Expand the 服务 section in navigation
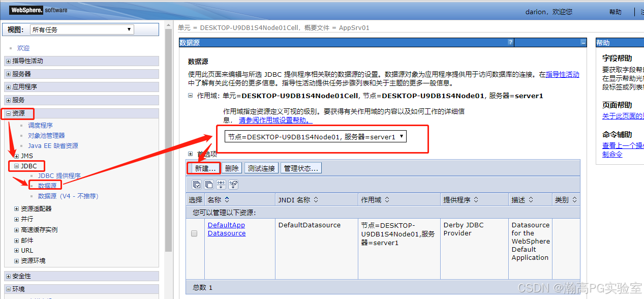Screen dimensions: 644x299 [x=8, y=100]
